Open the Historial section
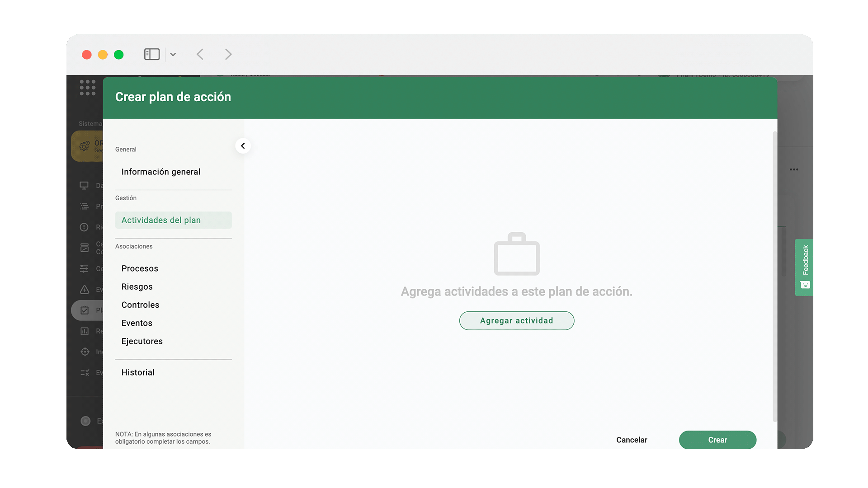868x488 pixels. [x=137, y=372]
